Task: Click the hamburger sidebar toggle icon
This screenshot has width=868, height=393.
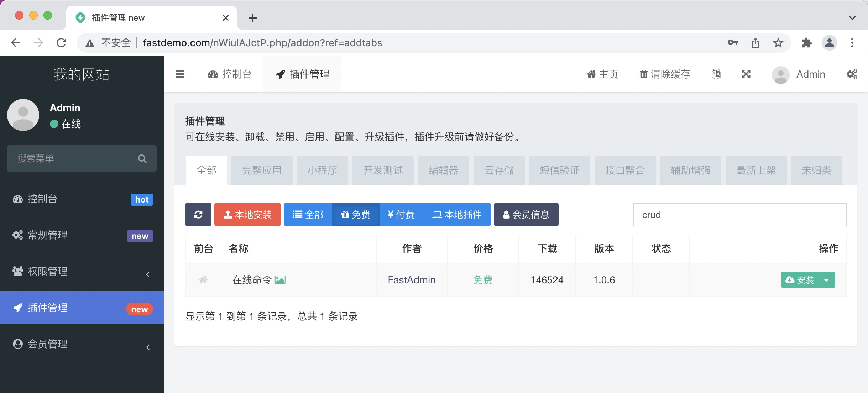Action: click(180, 74)
